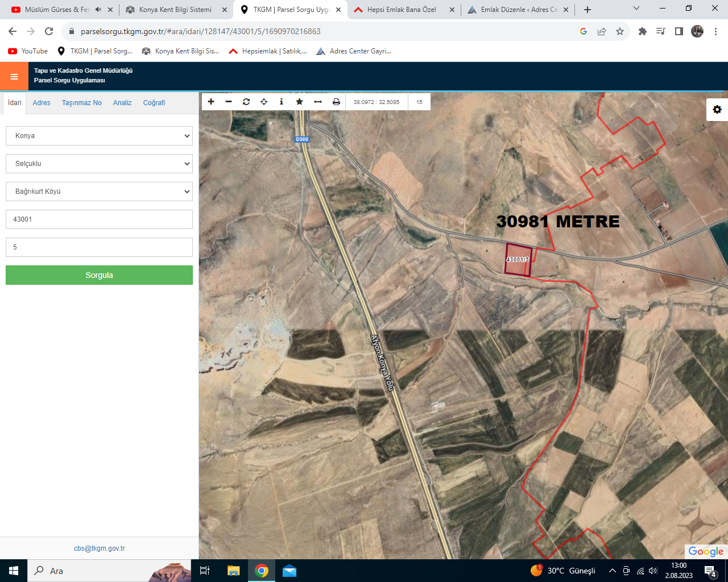Open the TKGM Parsel Sorg bookmark
This screenshot has height=582, width=728.
click(x=95, y=51)
